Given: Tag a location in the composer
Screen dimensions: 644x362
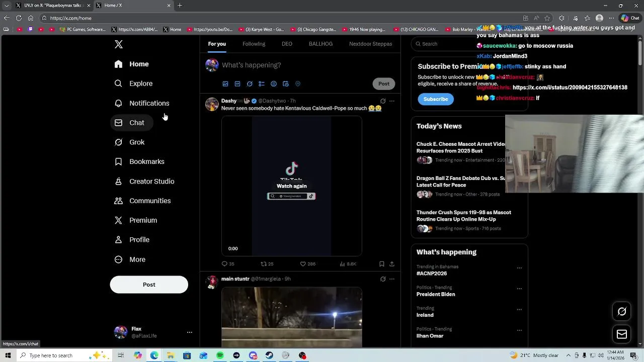Looking at the screenshot, I should (x=298, y=84).
